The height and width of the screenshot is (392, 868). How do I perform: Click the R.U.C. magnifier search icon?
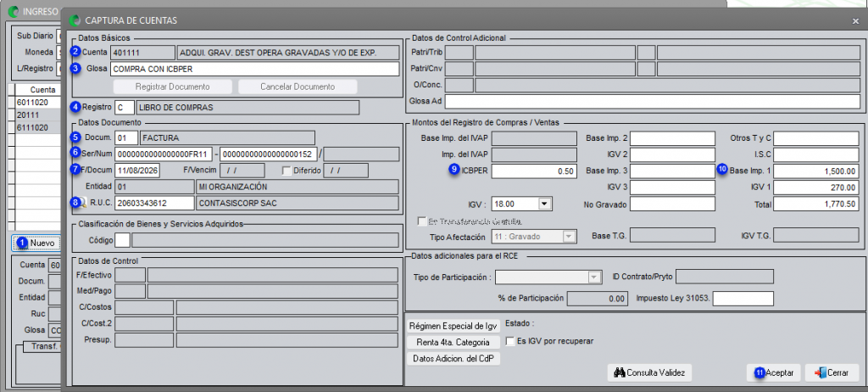pos(82,204)
